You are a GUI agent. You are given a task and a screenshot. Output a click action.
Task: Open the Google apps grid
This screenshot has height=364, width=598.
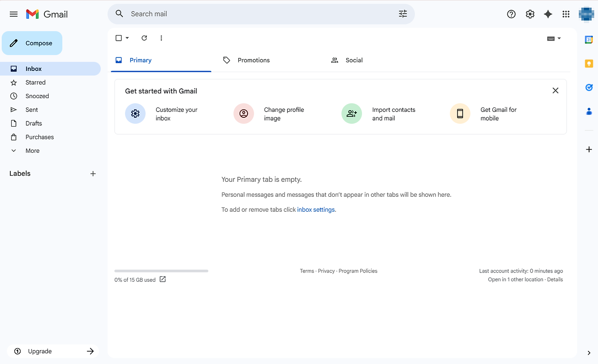click(x=566, y=14)
